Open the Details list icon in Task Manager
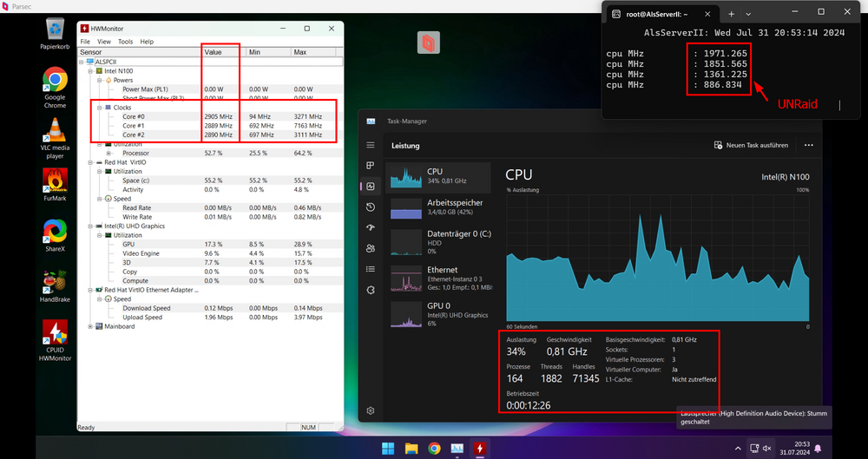The image size is (868, 459). (371, 269)
